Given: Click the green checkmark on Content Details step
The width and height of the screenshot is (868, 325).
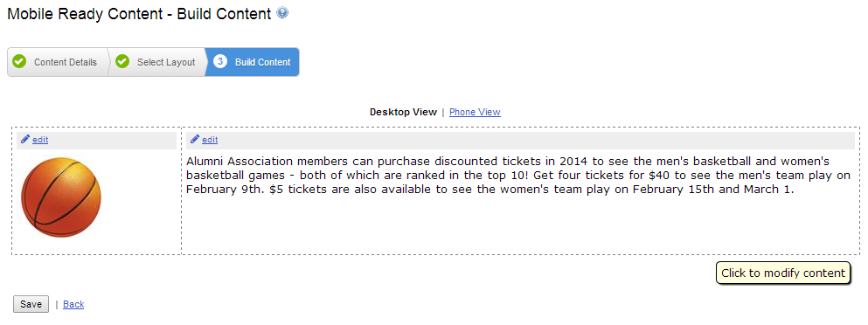Looking at the screenshot, I should click(x=19, y=61).
